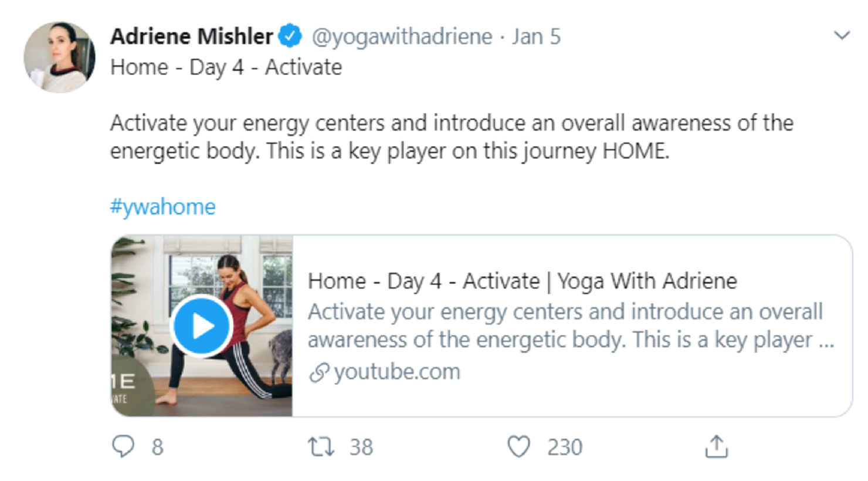
Task: Click the like count 230
Action: pyautogui.click(x=565, y=447)
